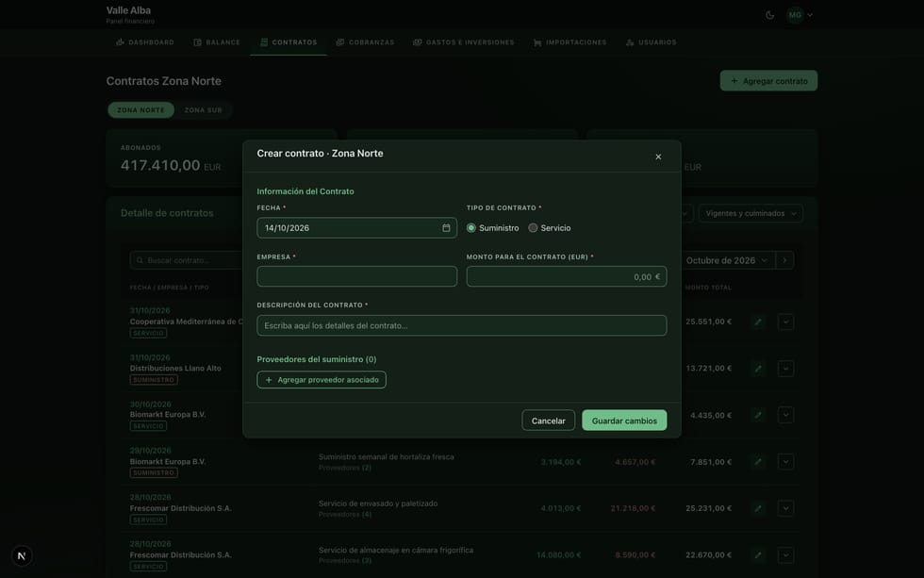The width and height of the screenshot is (924, 578).
Task: Open the Usuarios tab
Action: (x=652, y=42)
